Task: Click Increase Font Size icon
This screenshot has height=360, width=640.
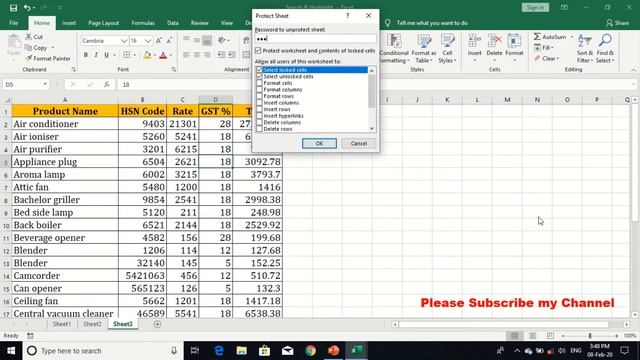Action: pyautogui.click(x=159, y=40)
